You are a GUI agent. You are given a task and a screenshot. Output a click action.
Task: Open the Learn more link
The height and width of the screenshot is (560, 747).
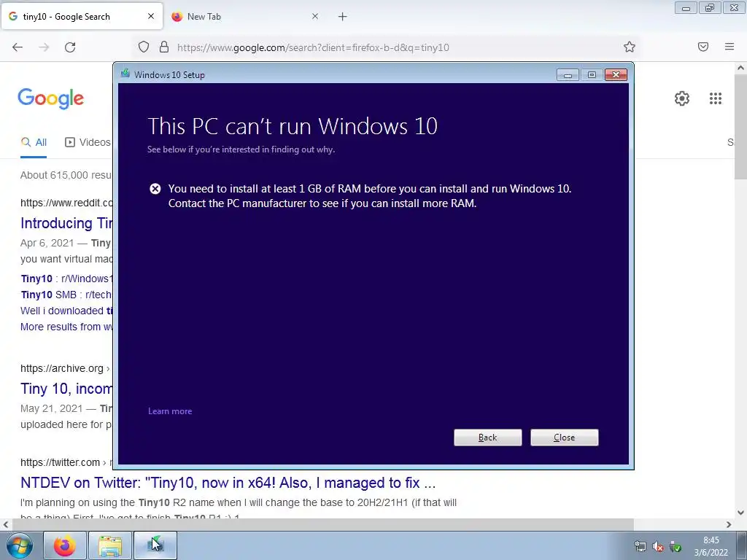(170, 411)
